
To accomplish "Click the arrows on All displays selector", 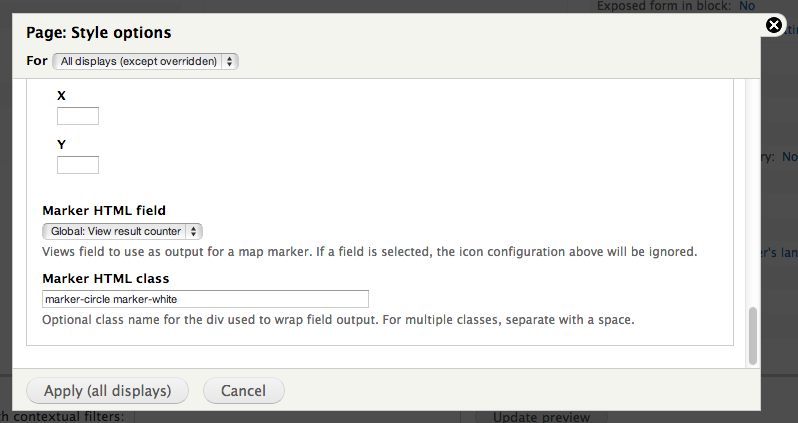I will click(x=230, y=61).
